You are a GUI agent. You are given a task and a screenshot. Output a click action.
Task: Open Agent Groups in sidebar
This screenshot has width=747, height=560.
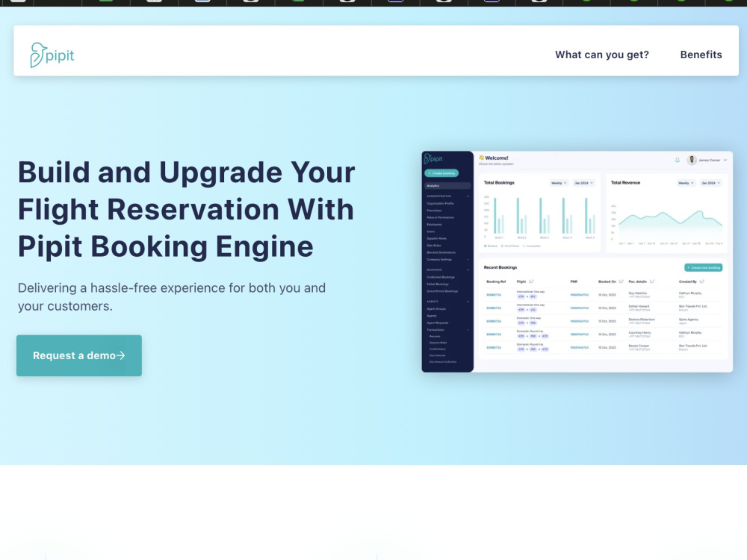tap(436, 308)
